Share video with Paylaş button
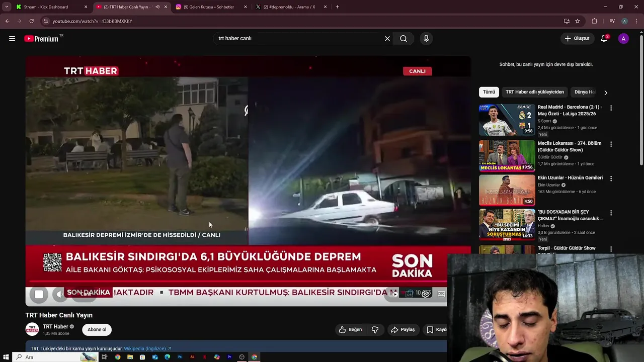This screenshot has height=362, width=644. [x=403, y=330]
